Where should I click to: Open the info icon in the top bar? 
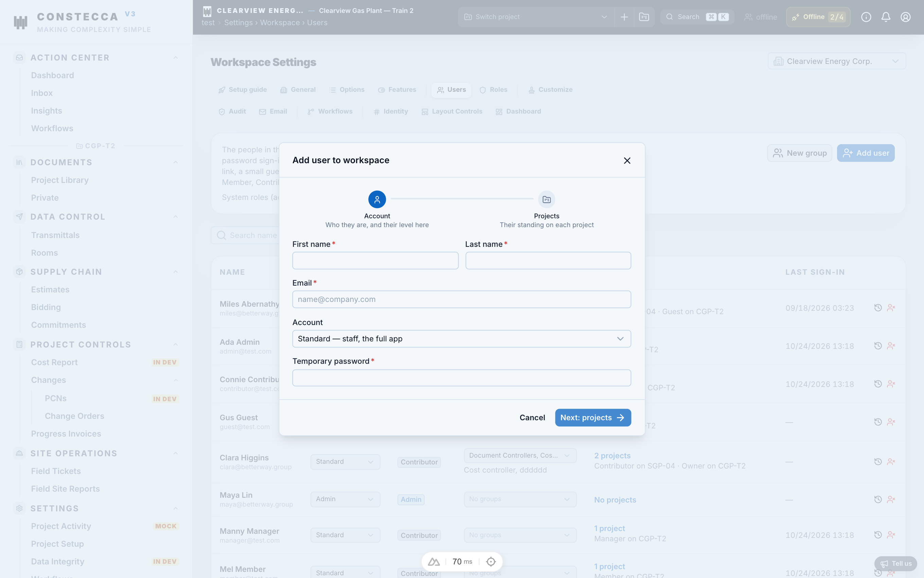coord(866,17)
